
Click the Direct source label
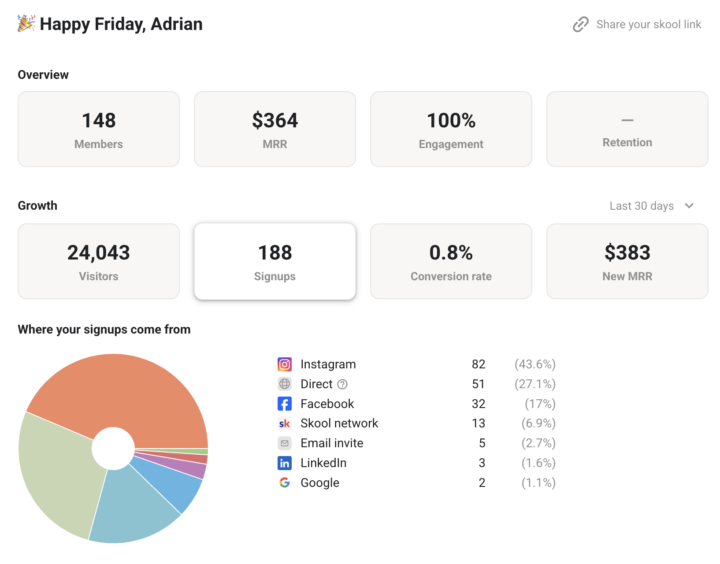pyautogui.click(x=316, y=384)
